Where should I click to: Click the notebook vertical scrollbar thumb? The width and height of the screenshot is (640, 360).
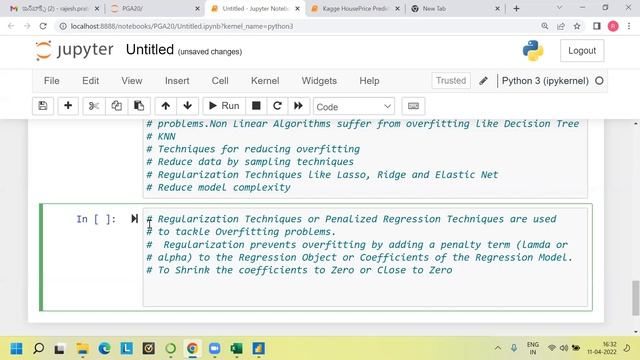point(636,298)
